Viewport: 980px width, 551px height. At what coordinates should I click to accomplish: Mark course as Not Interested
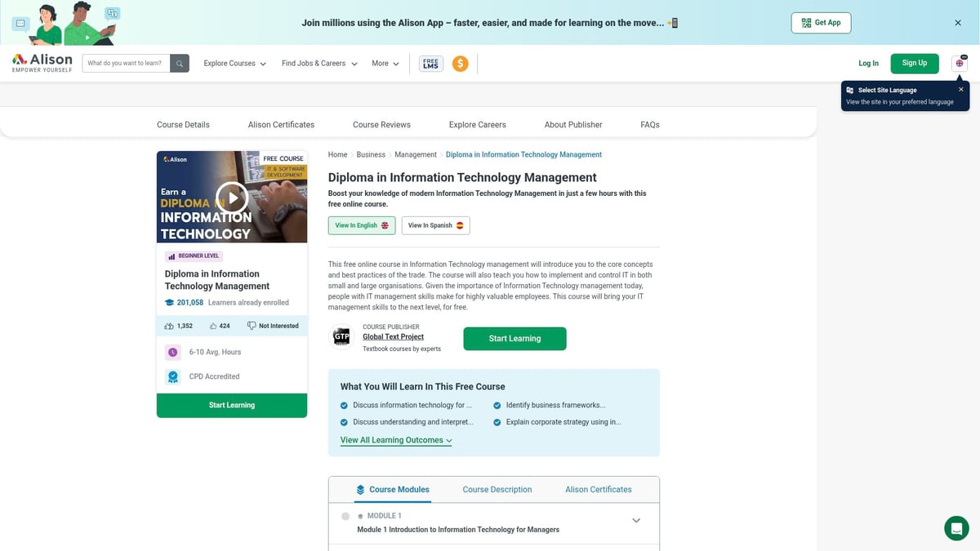click(273, 326)
